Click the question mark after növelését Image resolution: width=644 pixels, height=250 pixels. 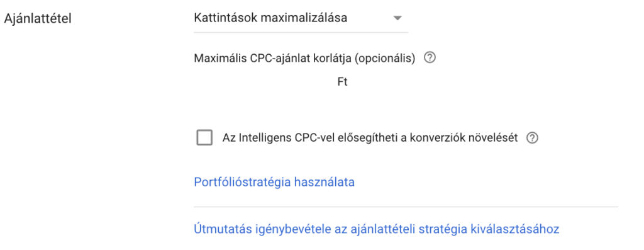click(x=532, y=138)
